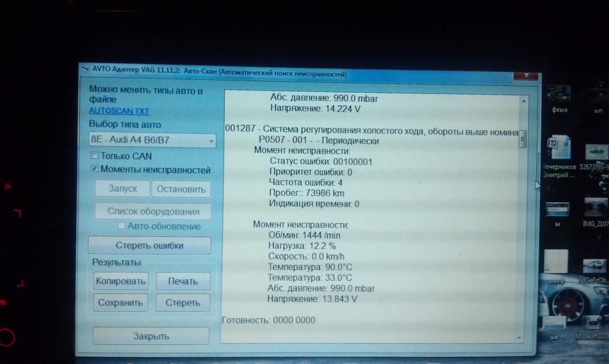
Task: Click the 'Стереть ошибки' button
Action: 149,245
